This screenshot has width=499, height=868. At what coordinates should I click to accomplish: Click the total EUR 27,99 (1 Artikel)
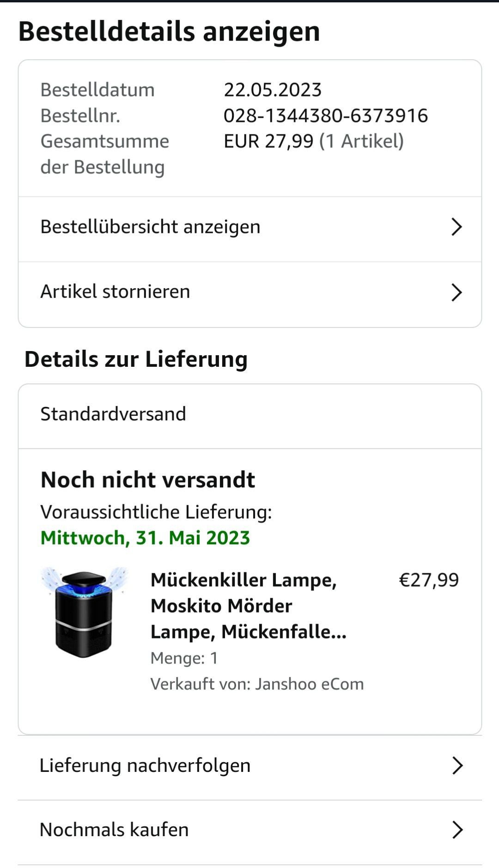pyautogui.click(x=313, y=141)
